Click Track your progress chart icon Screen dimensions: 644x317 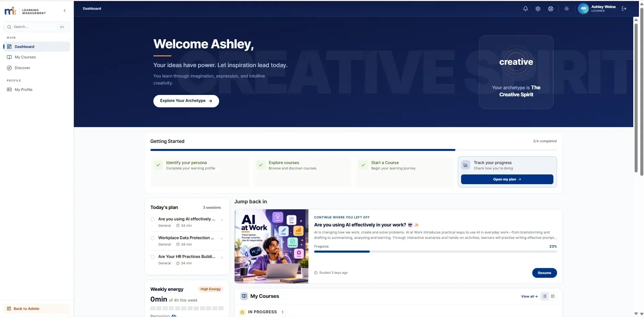point(465,165)
